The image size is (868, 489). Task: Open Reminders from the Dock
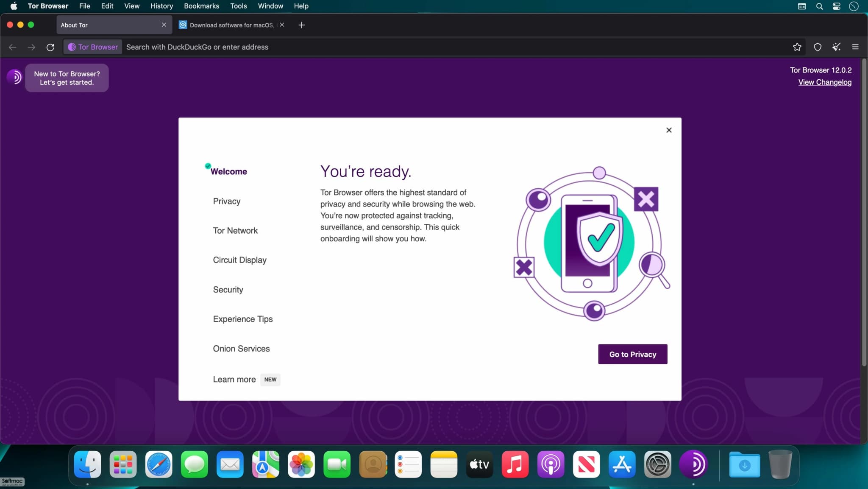(408, 464)
